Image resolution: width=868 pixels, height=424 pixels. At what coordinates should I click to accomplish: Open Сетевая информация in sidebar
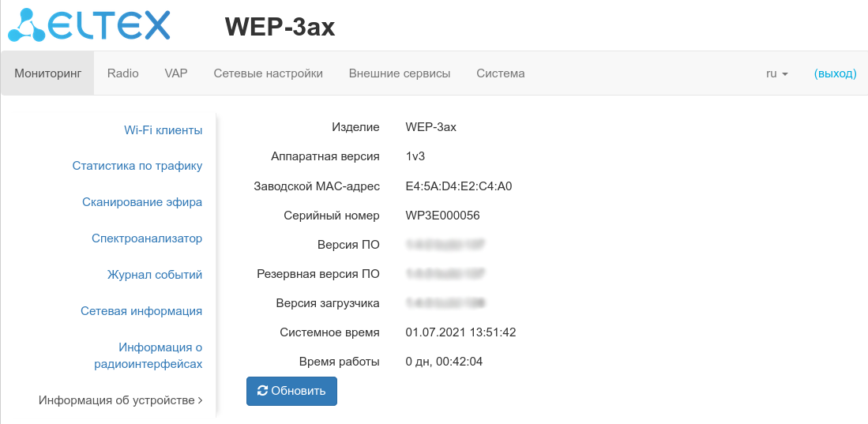click(141, 311)
